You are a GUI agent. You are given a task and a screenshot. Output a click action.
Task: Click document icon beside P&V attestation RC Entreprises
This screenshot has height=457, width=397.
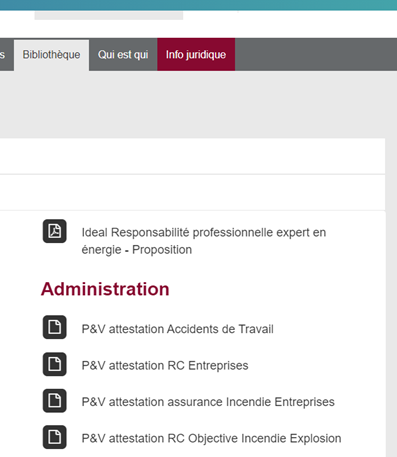click(x=55, y=364)
